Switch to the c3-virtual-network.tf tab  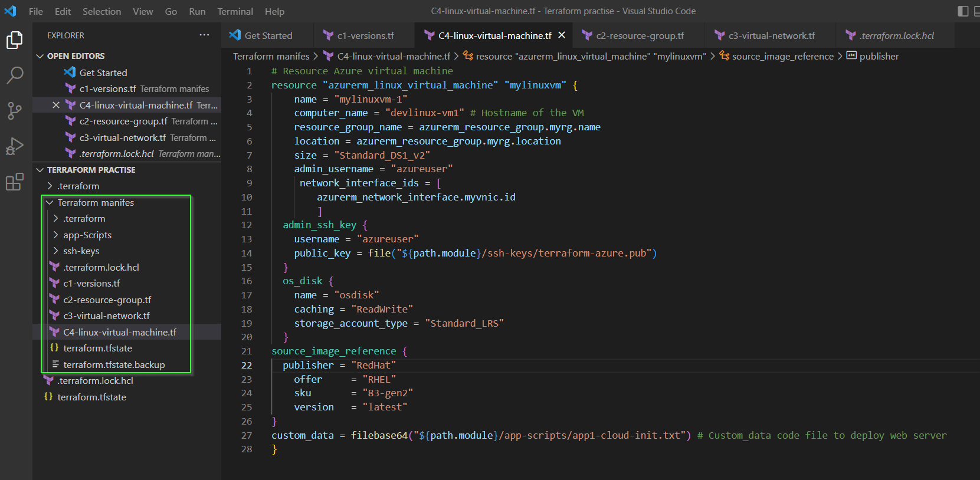771,35
